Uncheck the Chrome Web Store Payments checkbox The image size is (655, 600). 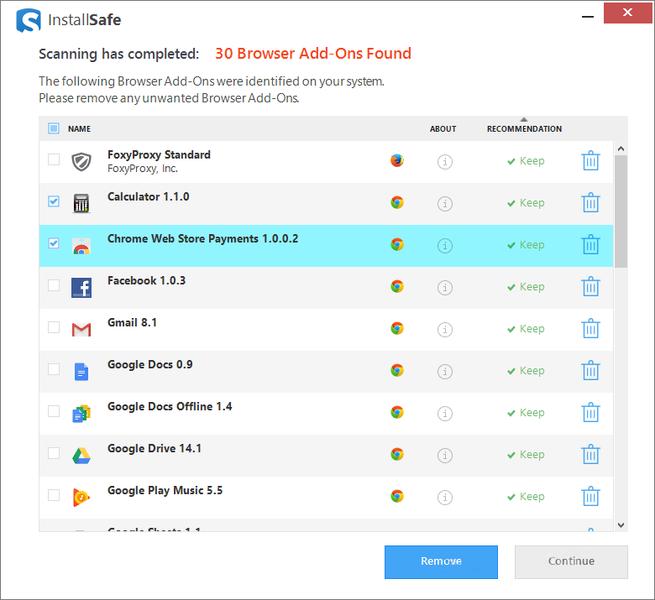[53, 243]
